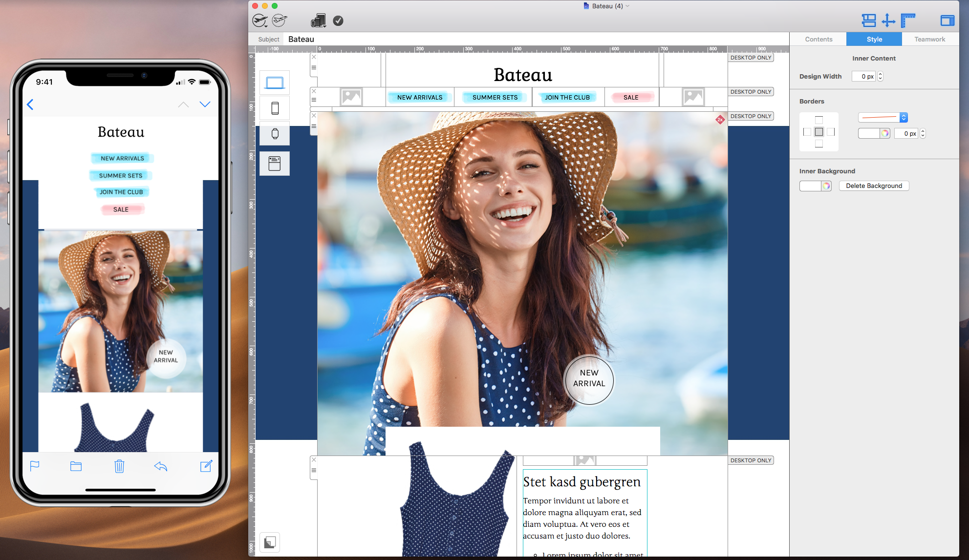Click the Delete Background button
This screenshot has width=969, height=560.
[874, 186]
